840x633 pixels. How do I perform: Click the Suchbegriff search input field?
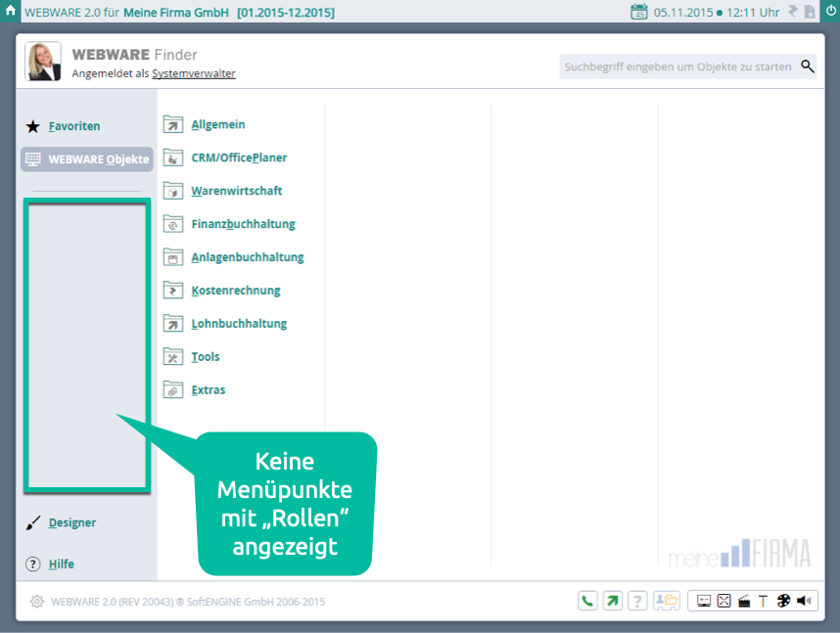click(x=679, y=67)
